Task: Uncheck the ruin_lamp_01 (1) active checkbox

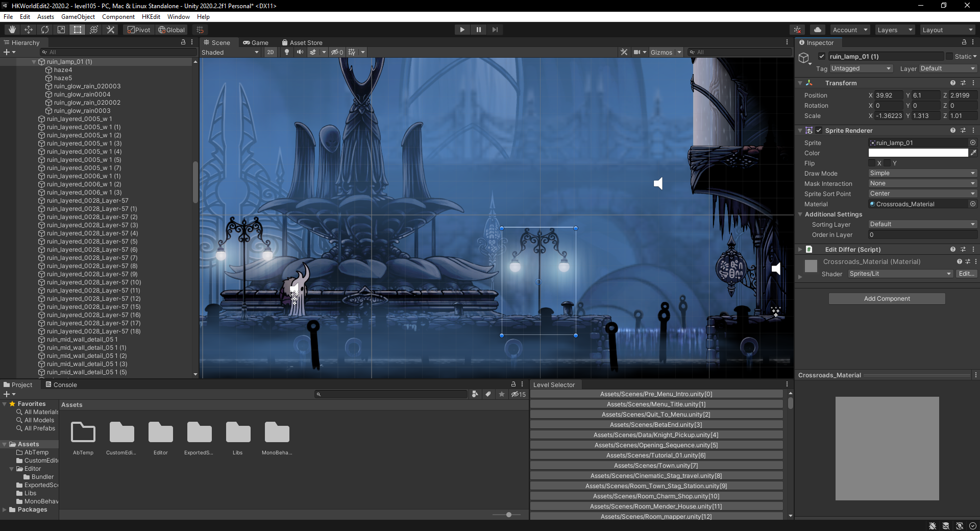Action: (x=822, y=57)
